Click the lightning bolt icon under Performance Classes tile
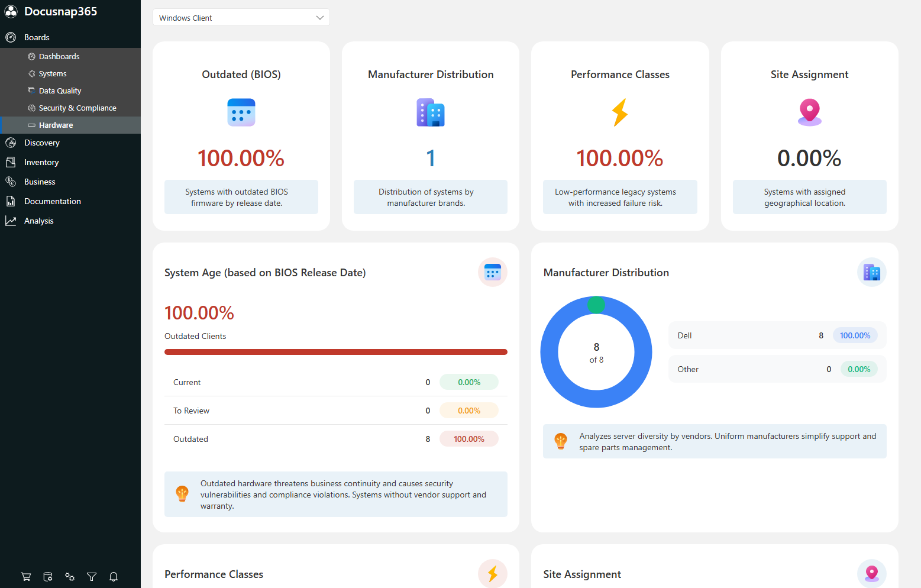 click(x=620, y=112)
